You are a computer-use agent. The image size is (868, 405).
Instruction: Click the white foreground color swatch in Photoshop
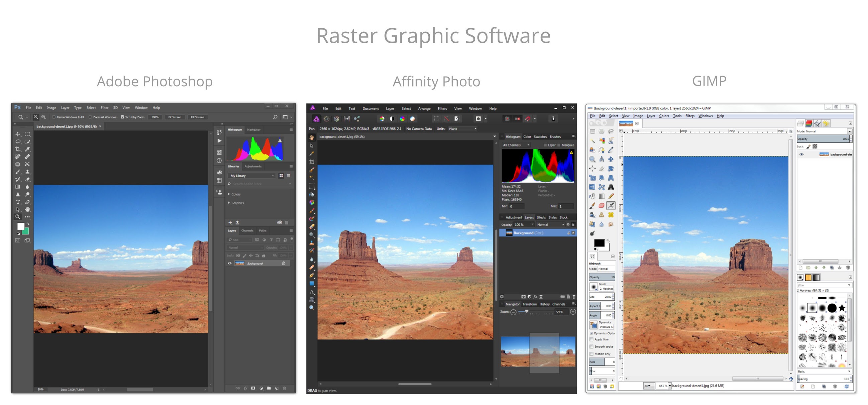point(20,226)
